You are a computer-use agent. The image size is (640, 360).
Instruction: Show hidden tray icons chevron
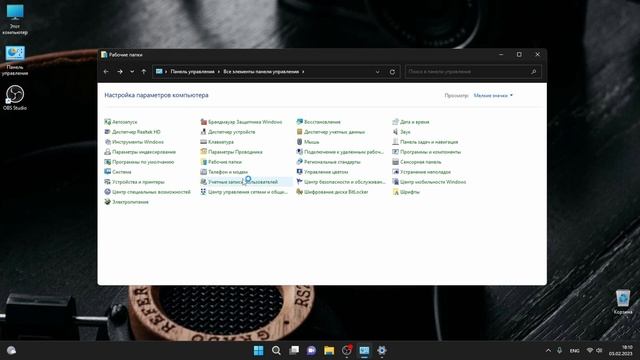tap(548, 351)
